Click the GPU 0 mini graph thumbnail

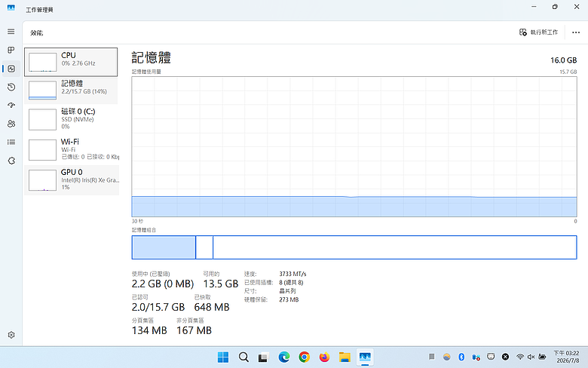pos(42,180)
